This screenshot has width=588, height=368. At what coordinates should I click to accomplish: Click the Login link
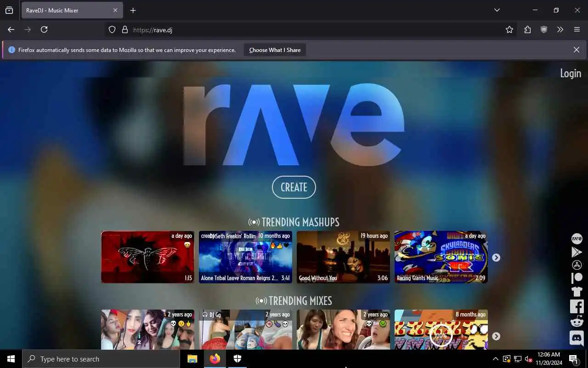click(x=571, y=73)
